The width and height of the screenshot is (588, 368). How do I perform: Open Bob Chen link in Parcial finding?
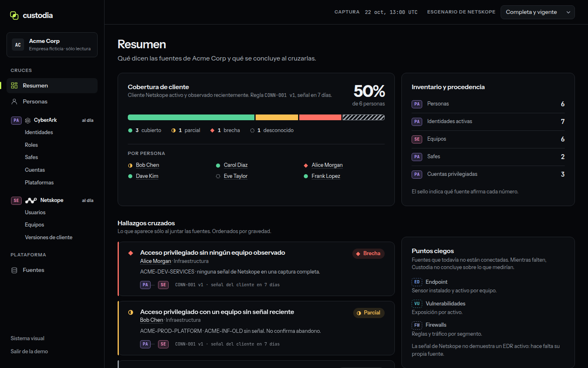tap(151, 320)
